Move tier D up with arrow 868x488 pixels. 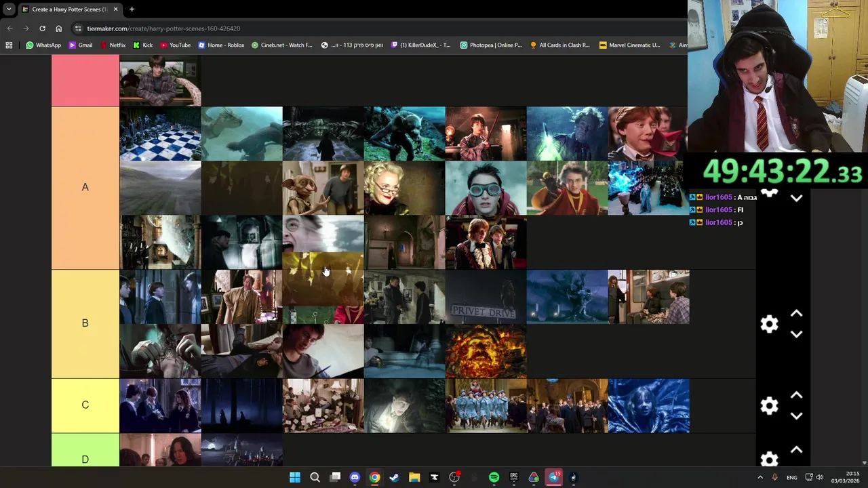pyautogui.click(x=797, y=450)
